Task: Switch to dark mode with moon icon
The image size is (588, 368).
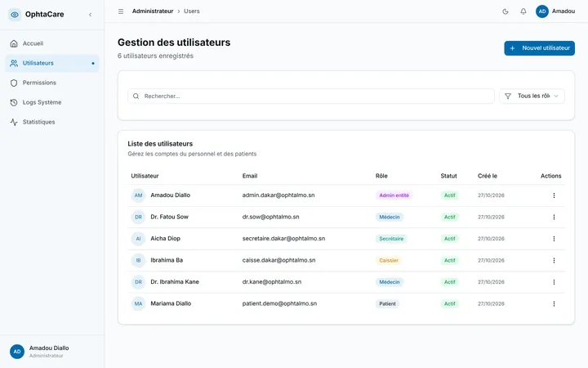Action: coord(506,11)
